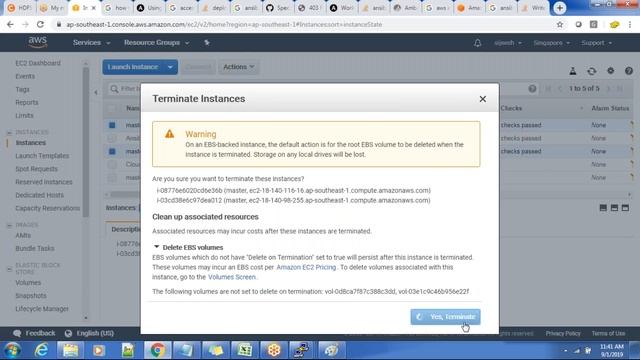Click the pin shortcut icon in AWS header

point(207,42)
